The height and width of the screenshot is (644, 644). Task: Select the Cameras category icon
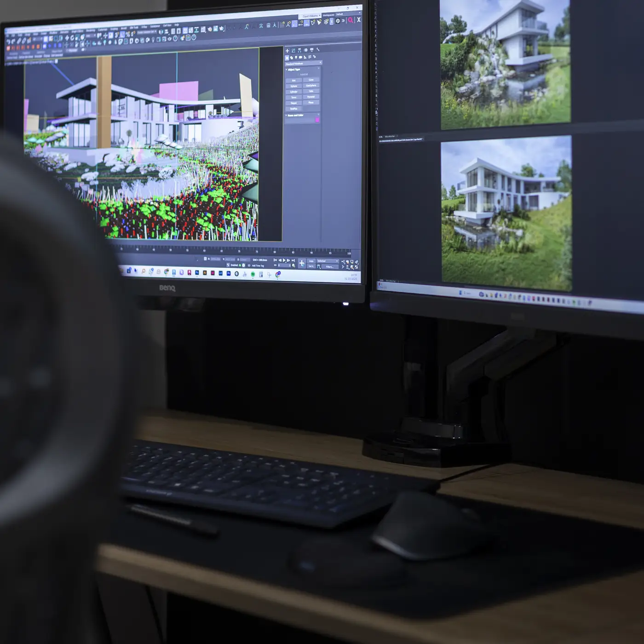click(x=300, y=57)
